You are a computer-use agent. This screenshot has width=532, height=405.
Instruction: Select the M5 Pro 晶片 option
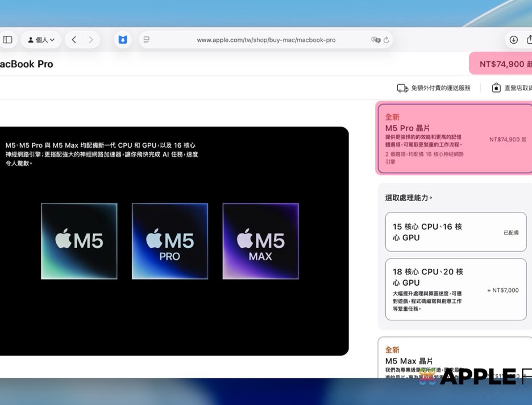point(455,139)
